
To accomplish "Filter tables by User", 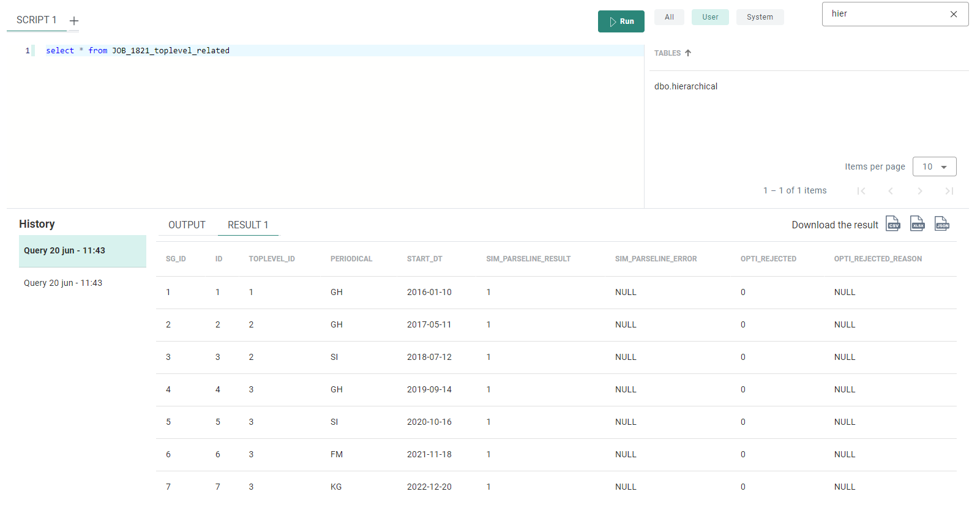I will tap(710, 17).
